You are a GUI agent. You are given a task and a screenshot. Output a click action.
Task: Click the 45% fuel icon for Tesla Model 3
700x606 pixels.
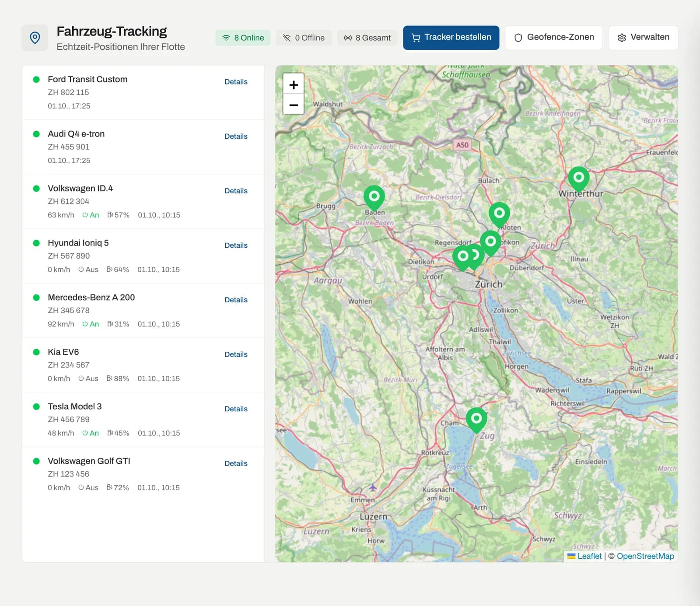click(x=110, y=433)
